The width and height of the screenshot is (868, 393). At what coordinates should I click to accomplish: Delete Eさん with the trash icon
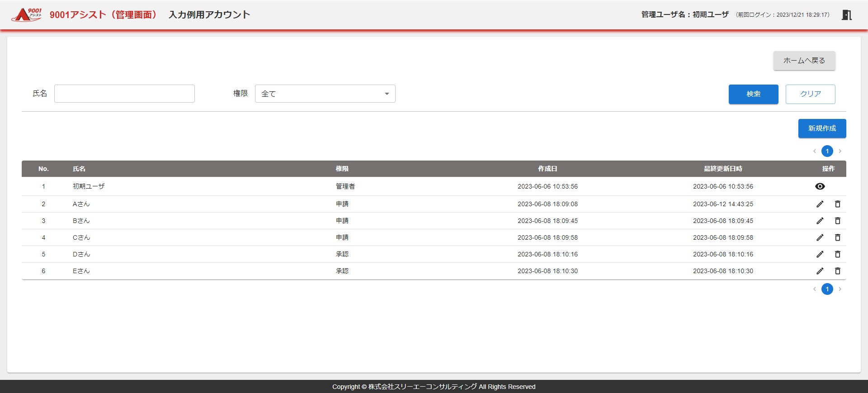[837, 271]
